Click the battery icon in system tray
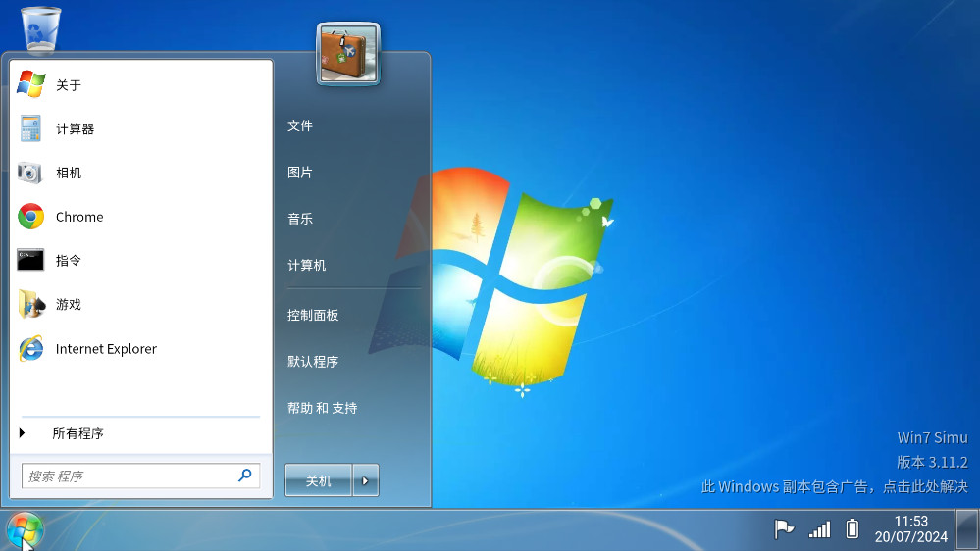980x551 pixels. click(x=852, y=529)
